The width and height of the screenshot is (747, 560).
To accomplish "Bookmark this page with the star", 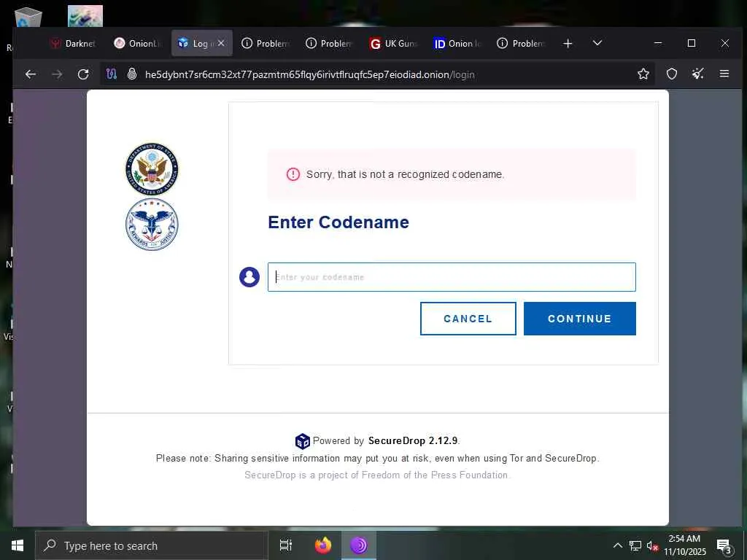I will pyautogui.click(x=643, y=74).
